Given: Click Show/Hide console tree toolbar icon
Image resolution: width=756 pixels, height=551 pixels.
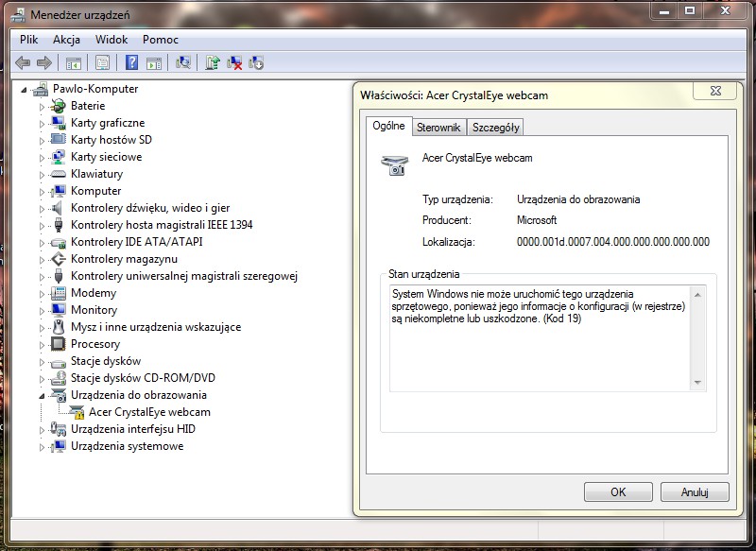Looking at the screenshot, I should click(x=74, y=62).
